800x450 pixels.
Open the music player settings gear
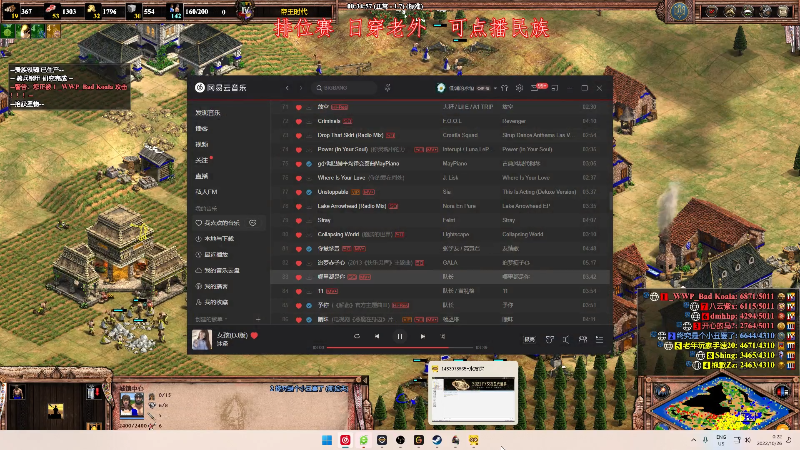pos(519,88)
